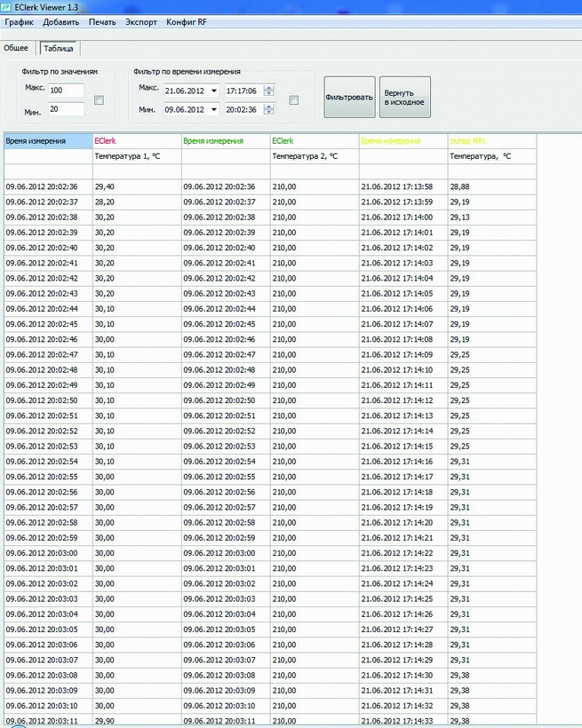Image resolution: width=582 pixels, height=728 pixels.
Task: Click the green Время измерения column header
Action: [x=226, y=141]
